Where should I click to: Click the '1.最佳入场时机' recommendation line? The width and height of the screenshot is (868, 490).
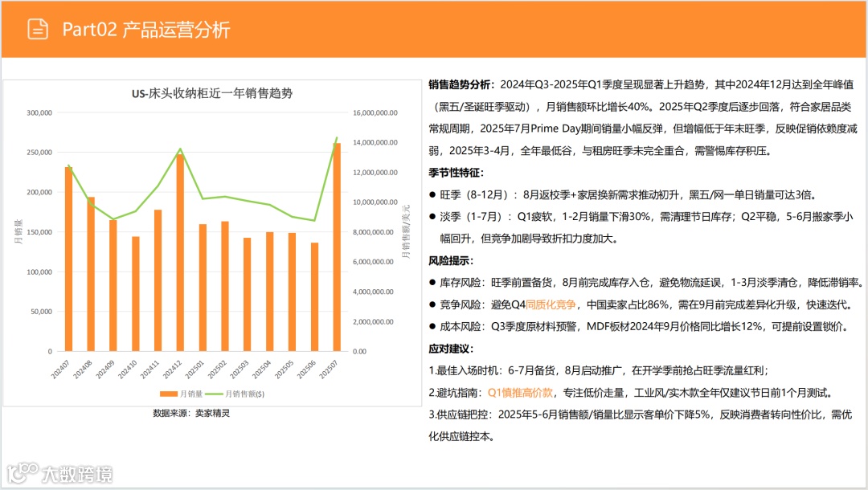tap(599, 370)
